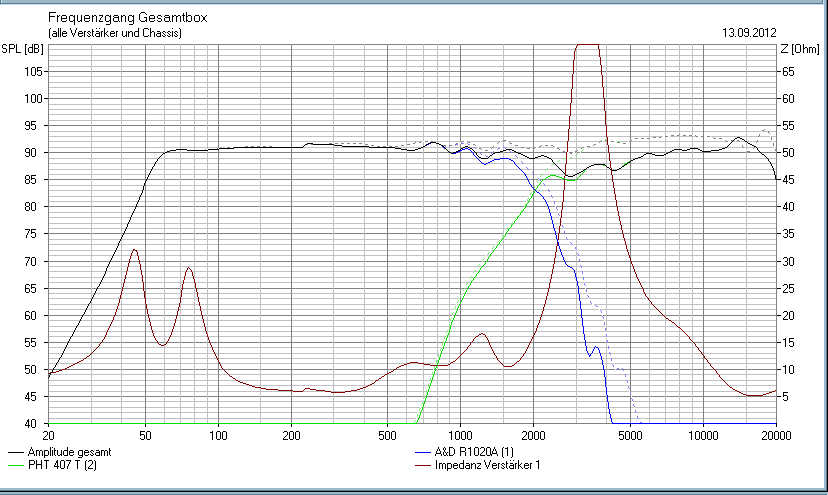Screen dimensions: 828x495
Task: Click the 'Z [Ohm]' axis label
Action: point(799,49)
